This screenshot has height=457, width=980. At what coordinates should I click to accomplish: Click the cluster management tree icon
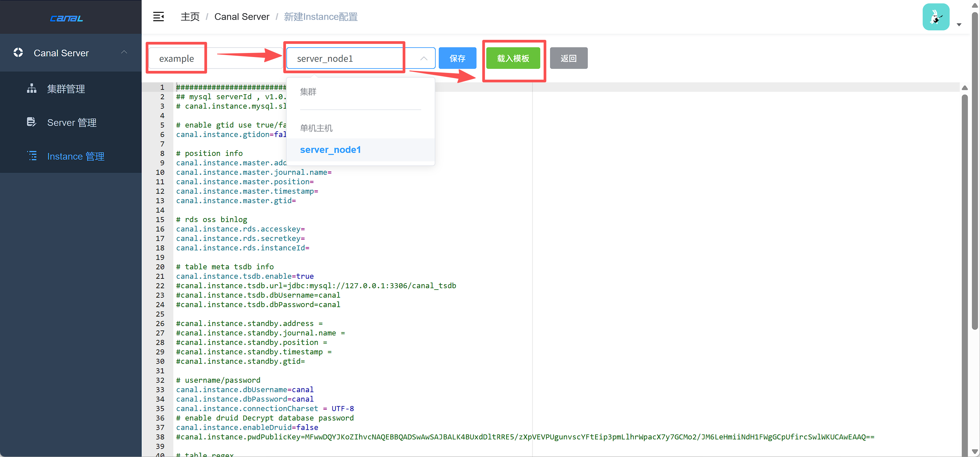(x=32, y=88)
